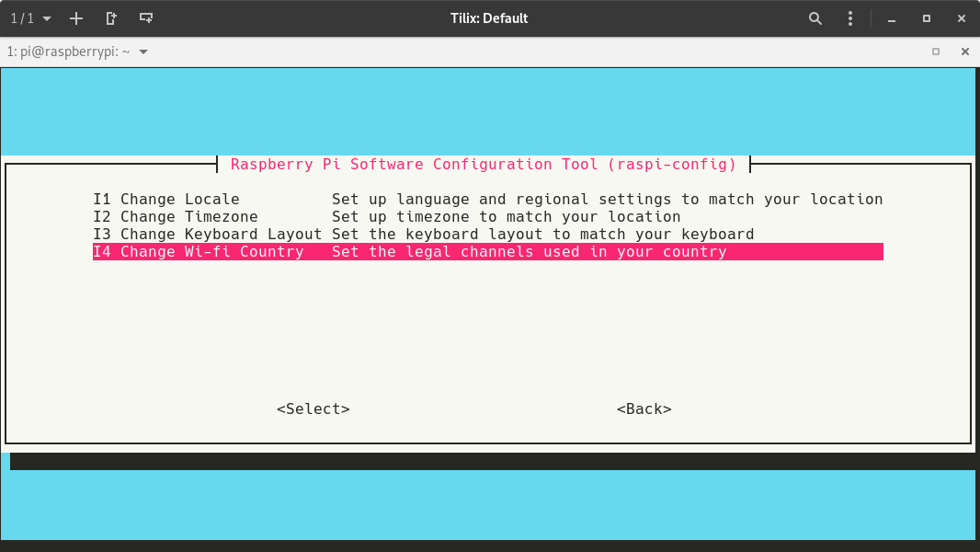Maximize the Tilix window
The width and height of the screenshot is (980, 552).
point(926,18)
